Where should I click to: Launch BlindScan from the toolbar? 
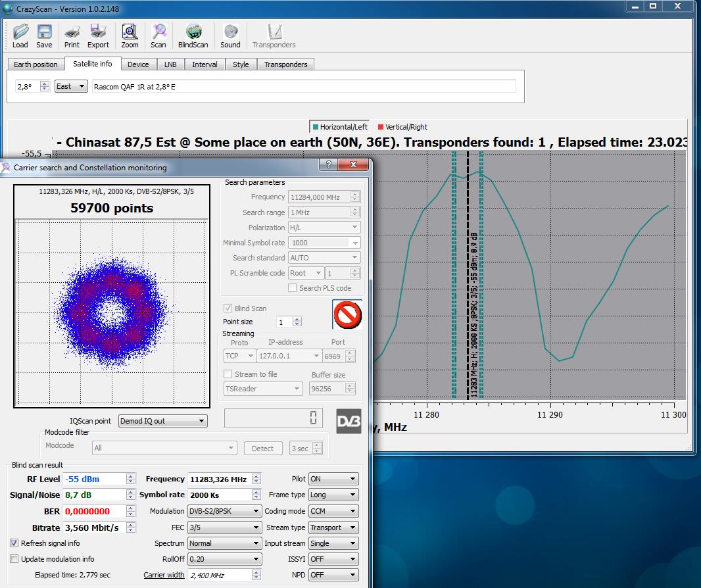point(193,36)
